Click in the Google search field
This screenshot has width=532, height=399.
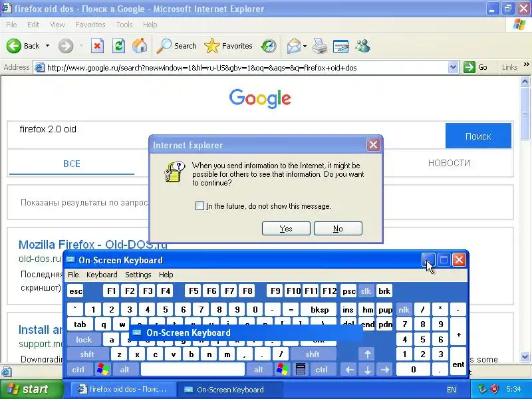(226, 135)
